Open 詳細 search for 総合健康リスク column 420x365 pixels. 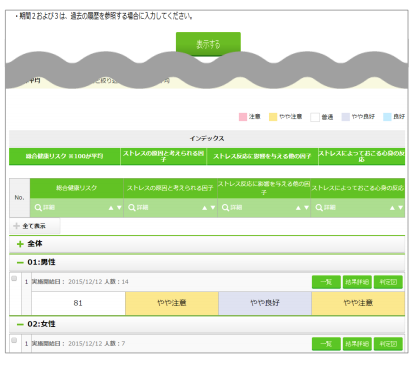pos(45,208)
